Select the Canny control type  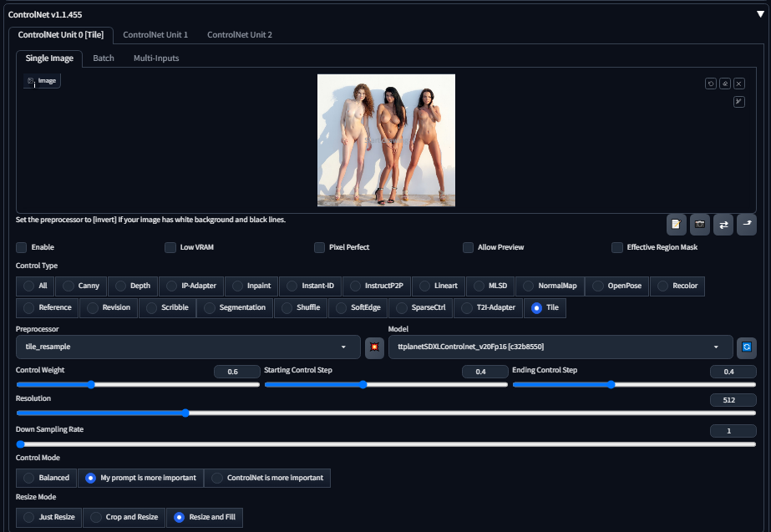81,286
